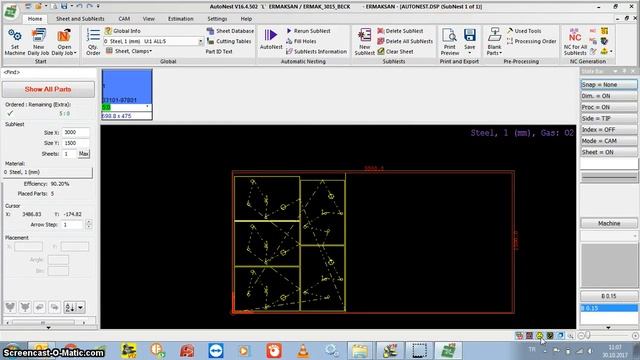640x360 pixels.
Task: Click the Max sheets button
Action: coord(84,154)
